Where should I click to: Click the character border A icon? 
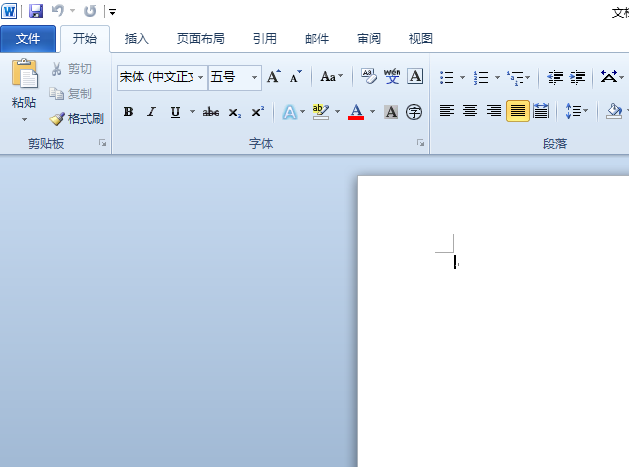click(415, 76)
